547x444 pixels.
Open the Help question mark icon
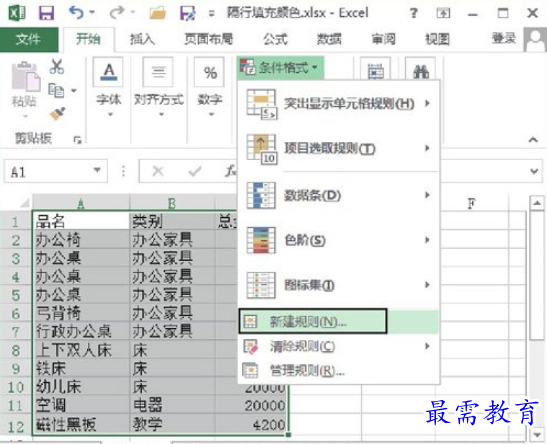coord(413,13)
